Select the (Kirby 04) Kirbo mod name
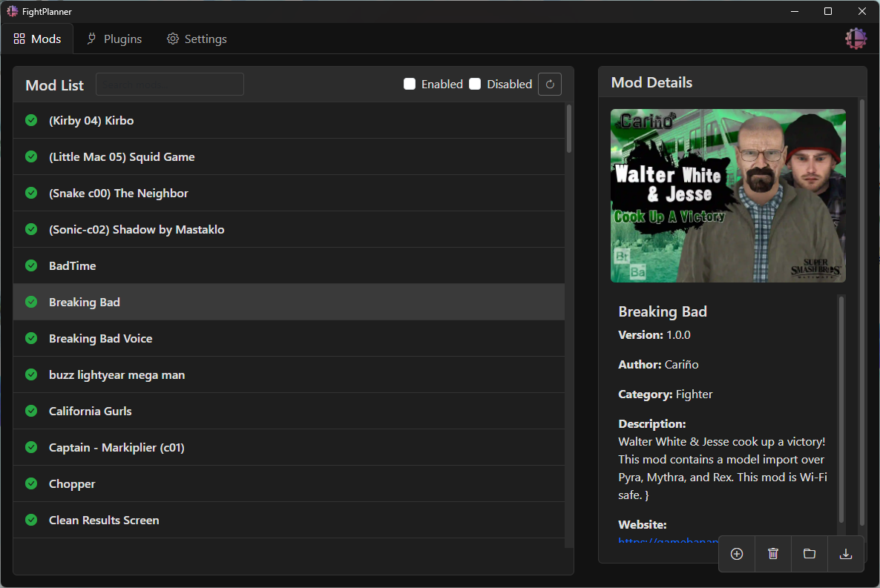The height and width of the screenshot is (588, 880). point(91,121)
